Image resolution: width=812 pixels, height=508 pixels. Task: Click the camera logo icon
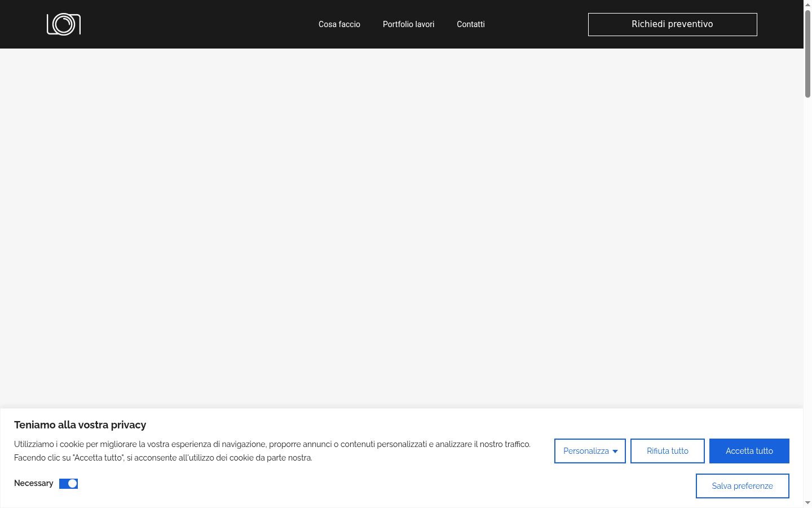tap(64, 24)
